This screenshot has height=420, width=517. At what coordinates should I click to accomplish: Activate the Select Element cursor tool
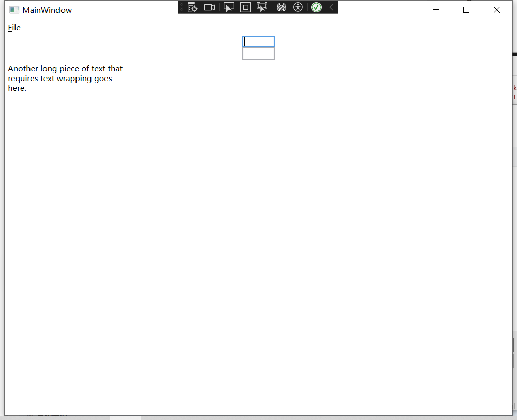point(229,7)
